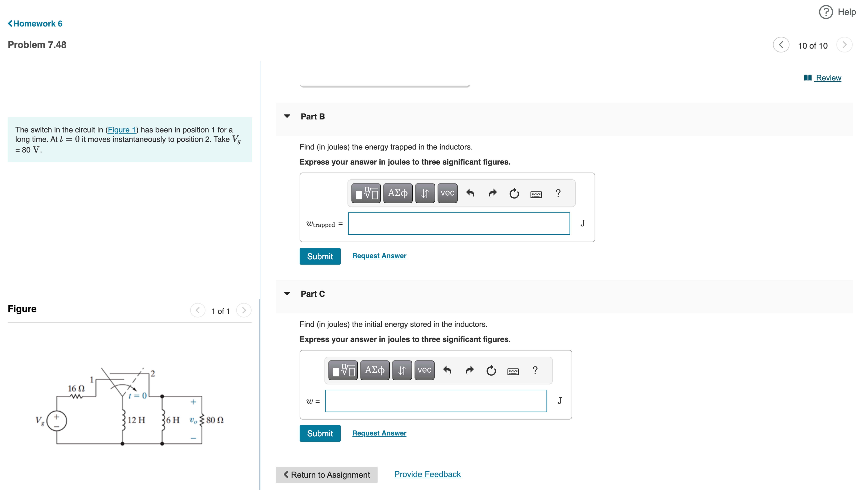This screenshot has width=868, height=490.
Task: Click Return to Assignment button
Action: click(327, 475)
